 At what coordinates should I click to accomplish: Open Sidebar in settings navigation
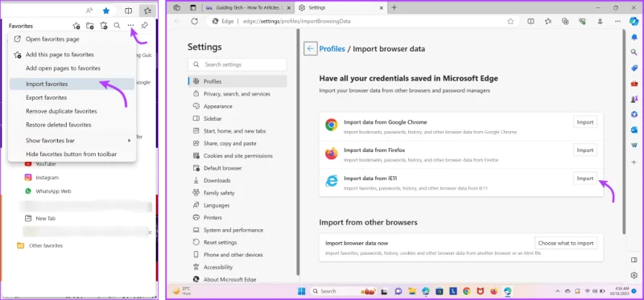[x=237, y=118]
